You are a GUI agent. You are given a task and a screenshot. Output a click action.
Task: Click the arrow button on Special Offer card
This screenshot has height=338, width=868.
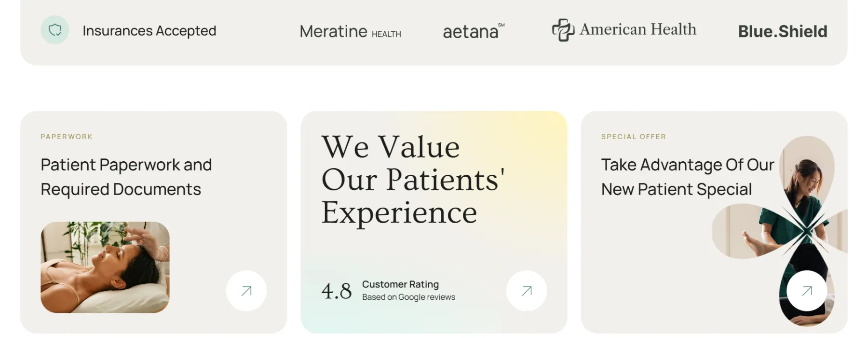(x=807, y=291)
